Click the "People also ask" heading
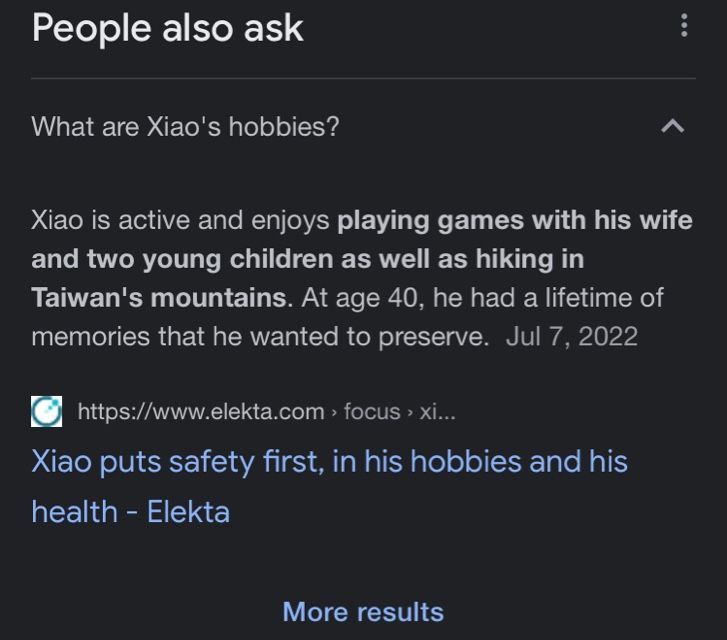727x640 pixels. pyautogui.click(x=167, y=27)
